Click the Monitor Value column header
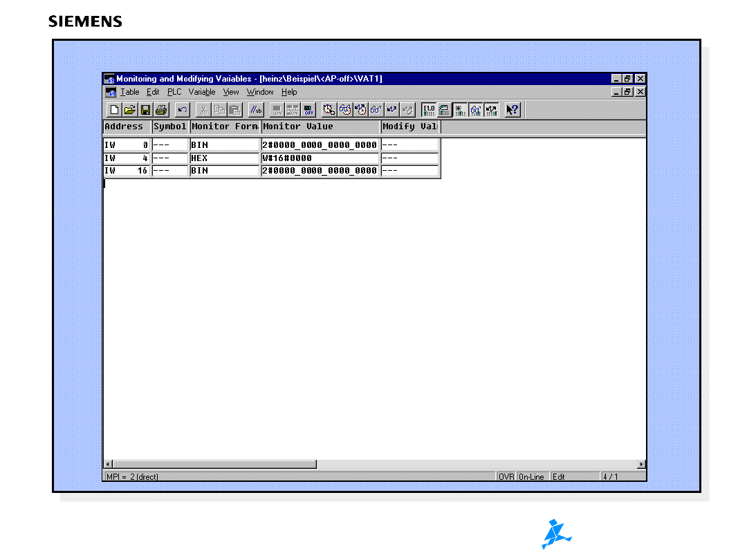 (320, 127)
